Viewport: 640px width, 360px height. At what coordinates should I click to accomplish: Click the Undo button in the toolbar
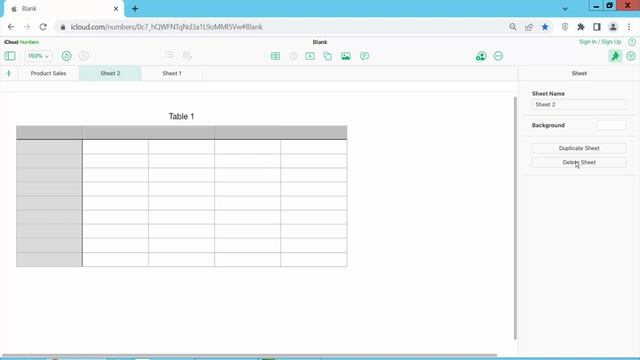coord(67,56)
